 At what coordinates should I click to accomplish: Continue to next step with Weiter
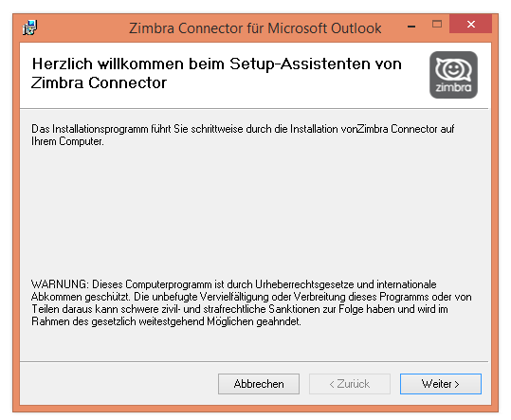[441, 384]
